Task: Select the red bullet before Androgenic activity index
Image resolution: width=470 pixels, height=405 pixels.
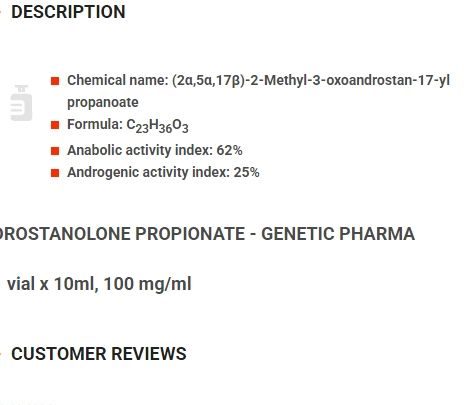Action: (x=55, y=173)
